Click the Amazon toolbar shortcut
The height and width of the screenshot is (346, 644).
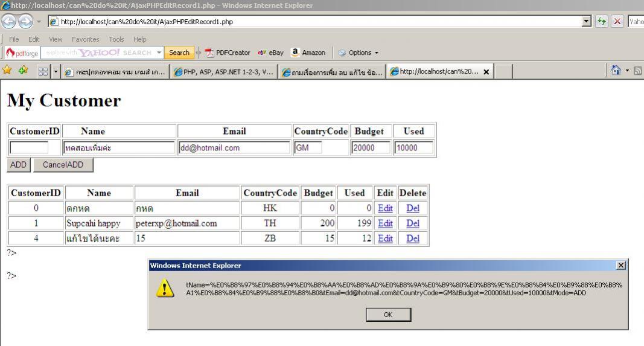click(x=308, y=53)
